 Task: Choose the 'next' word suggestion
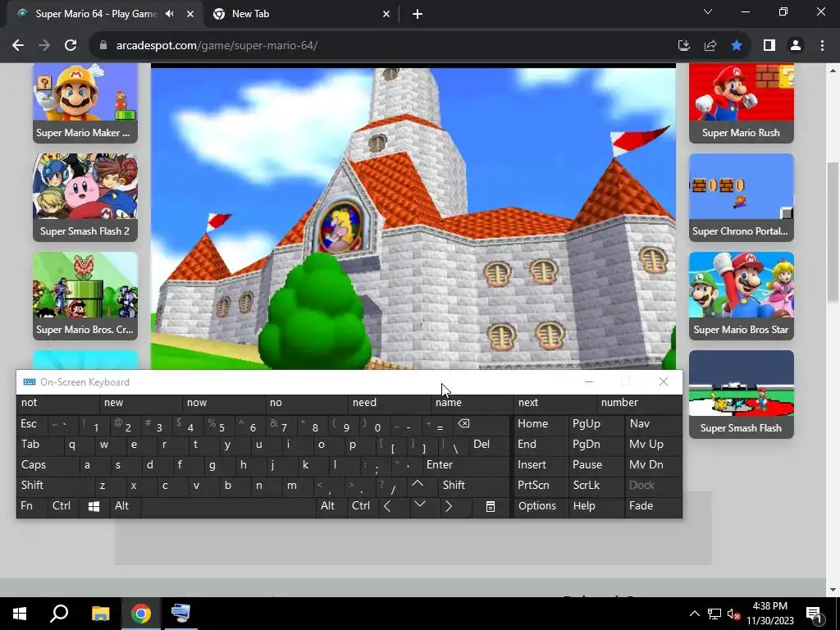[x=555, y=403]
